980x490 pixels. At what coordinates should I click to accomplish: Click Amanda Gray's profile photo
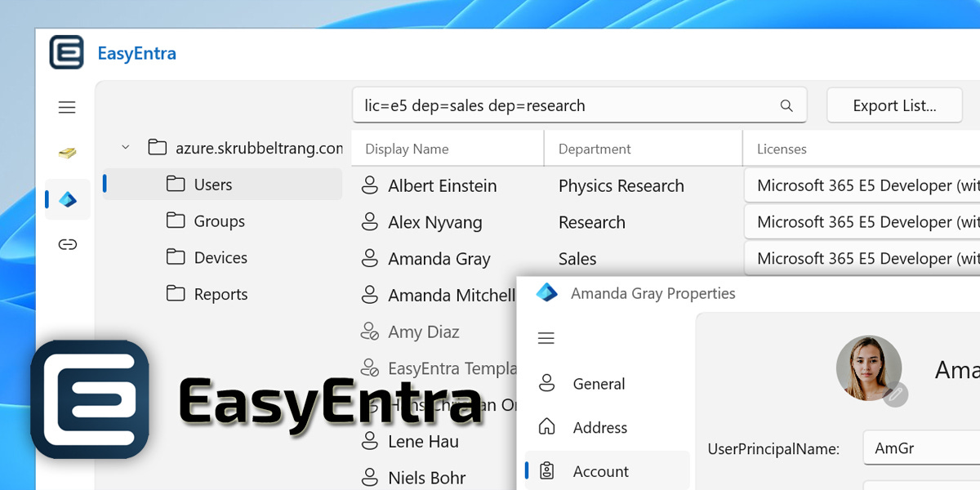(869, 368)
